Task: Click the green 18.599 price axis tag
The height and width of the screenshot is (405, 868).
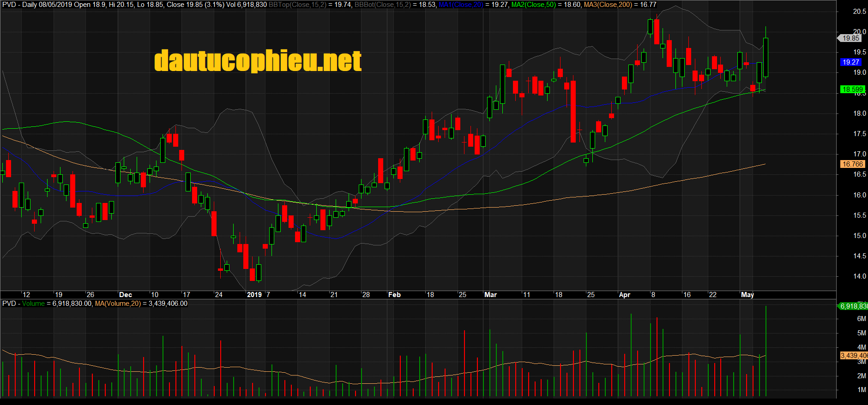Action: (852, 89)
